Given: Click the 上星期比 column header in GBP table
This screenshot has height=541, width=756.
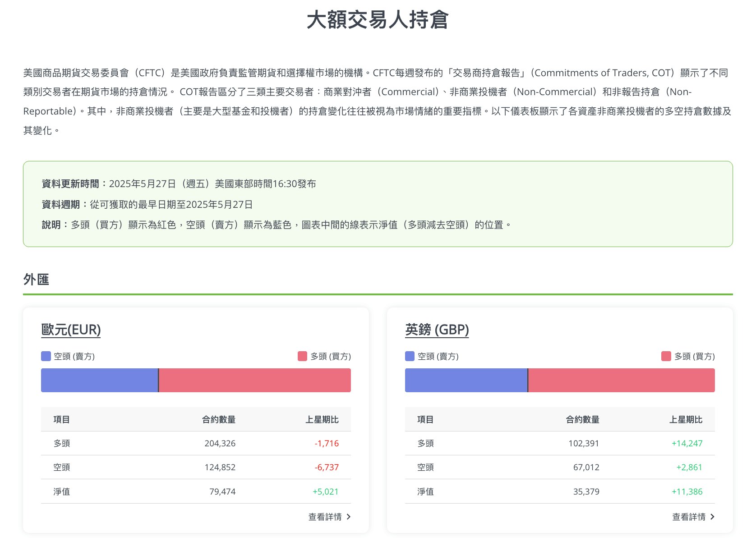Looking at the screenshot, I should 686,419.
